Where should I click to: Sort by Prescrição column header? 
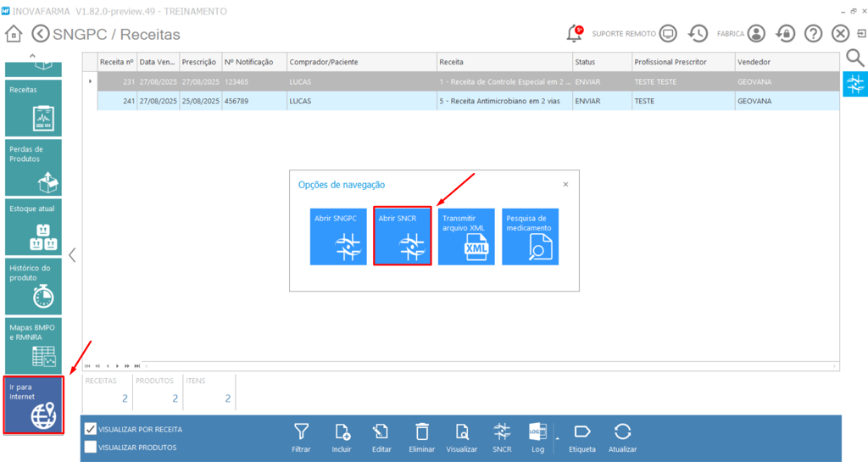[201, 62]
